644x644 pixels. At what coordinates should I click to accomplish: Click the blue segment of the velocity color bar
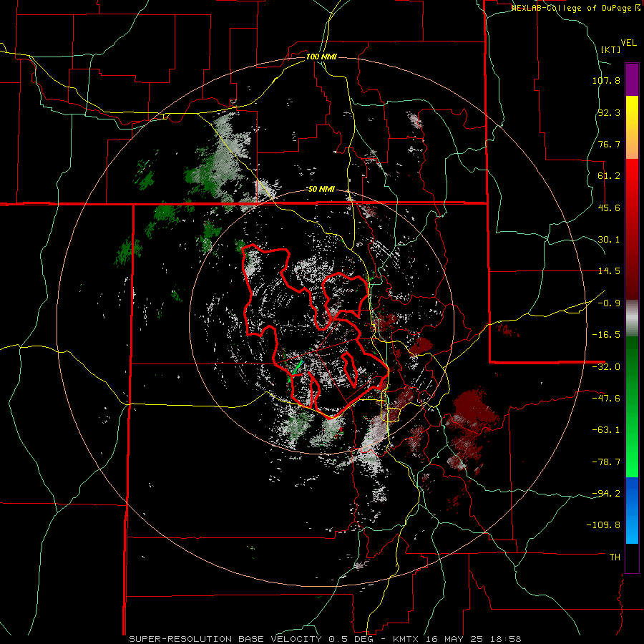pos(632,510)
